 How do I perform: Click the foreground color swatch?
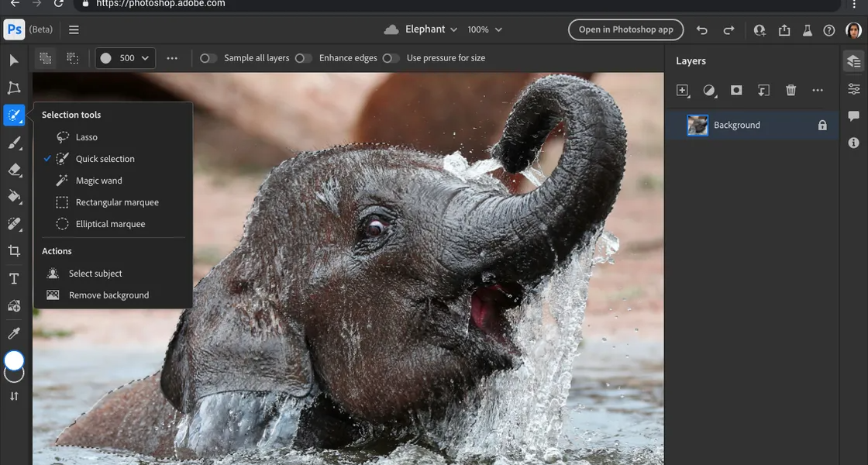click(13, 360)
